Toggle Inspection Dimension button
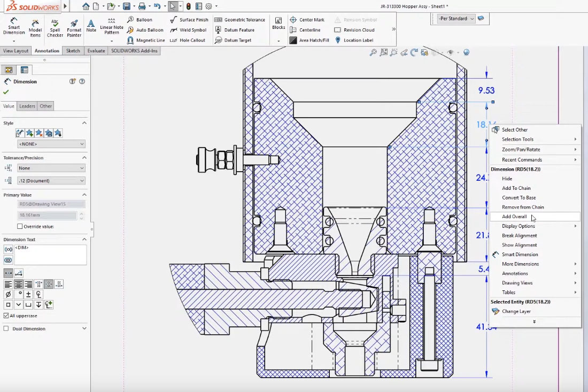This screenshot has height=392, width=588. coord(8,260)
